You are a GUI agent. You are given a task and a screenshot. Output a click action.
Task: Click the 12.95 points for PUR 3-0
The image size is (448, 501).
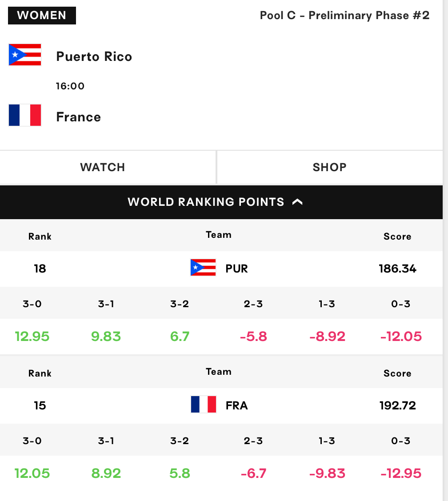[x=32, y=337]
